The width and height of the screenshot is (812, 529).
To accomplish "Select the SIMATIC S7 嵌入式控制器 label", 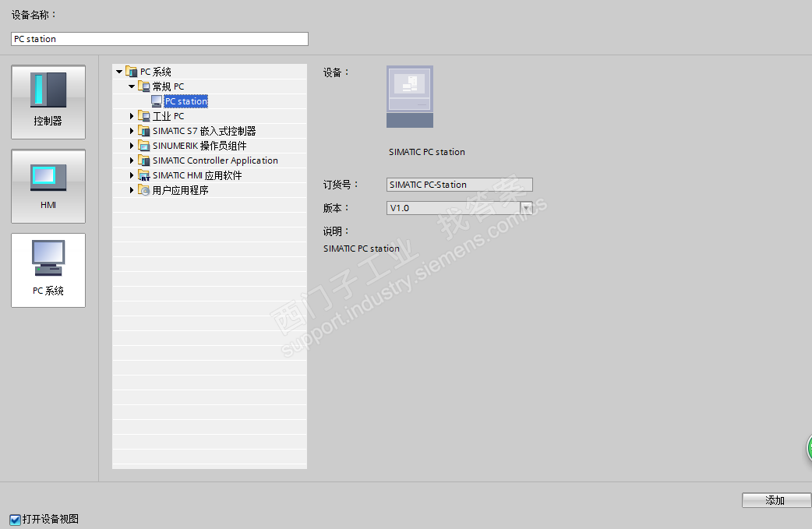I will point(204,131).
